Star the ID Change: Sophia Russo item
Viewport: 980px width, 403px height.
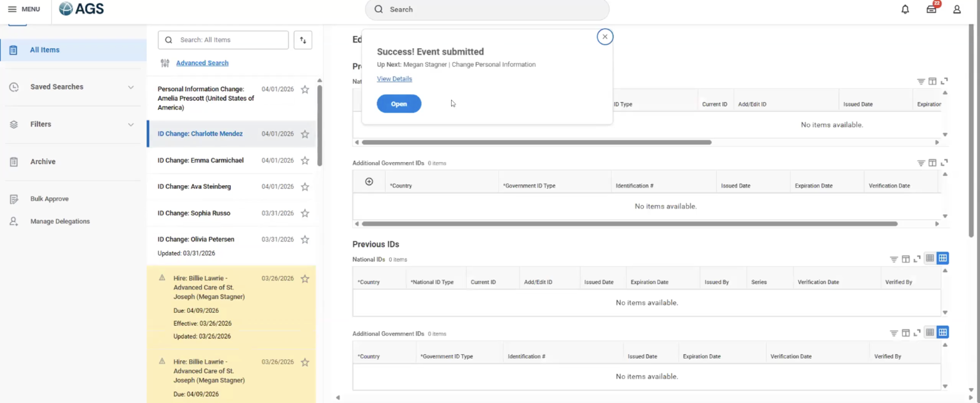click(x=305, y=213)
